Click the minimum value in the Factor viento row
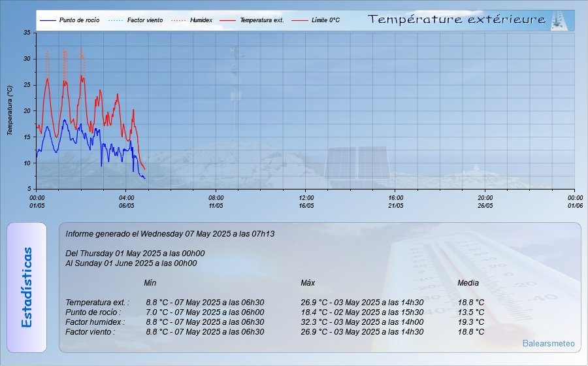 pos(205,332)
